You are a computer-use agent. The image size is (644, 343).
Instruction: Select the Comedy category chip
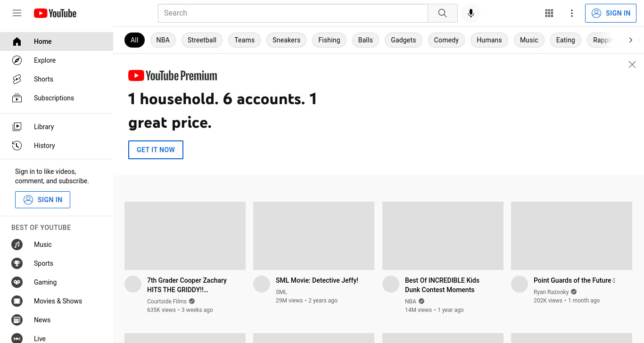click(446, 40)
